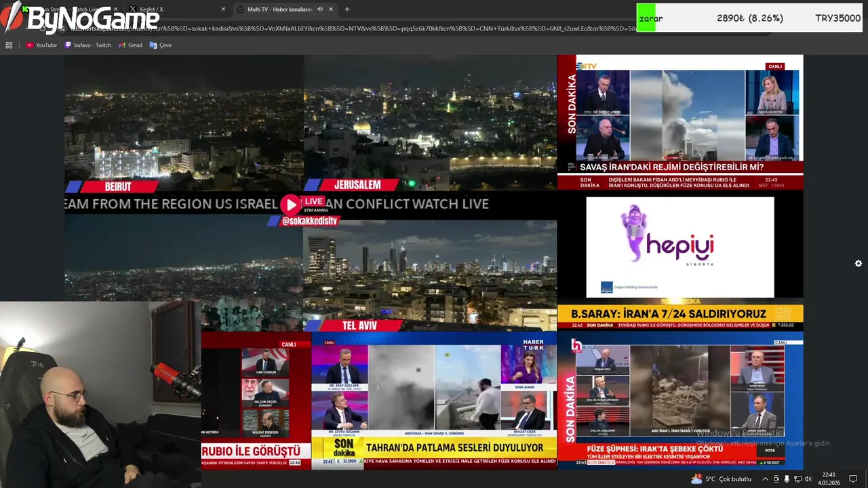Select the Beirut camera feed
Screen dimensions: 868x488
[184, 125]
